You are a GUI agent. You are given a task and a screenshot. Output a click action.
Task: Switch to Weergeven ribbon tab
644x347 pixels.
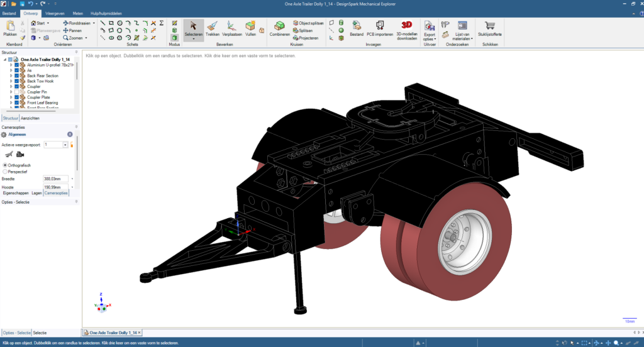click(x=55, y=13)
